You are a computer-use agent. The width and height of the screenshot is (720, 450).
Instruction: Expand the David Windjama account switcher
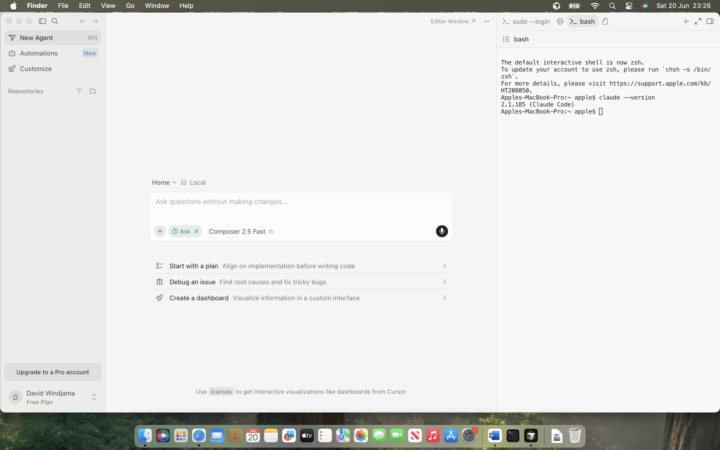[x=94, y=397]
